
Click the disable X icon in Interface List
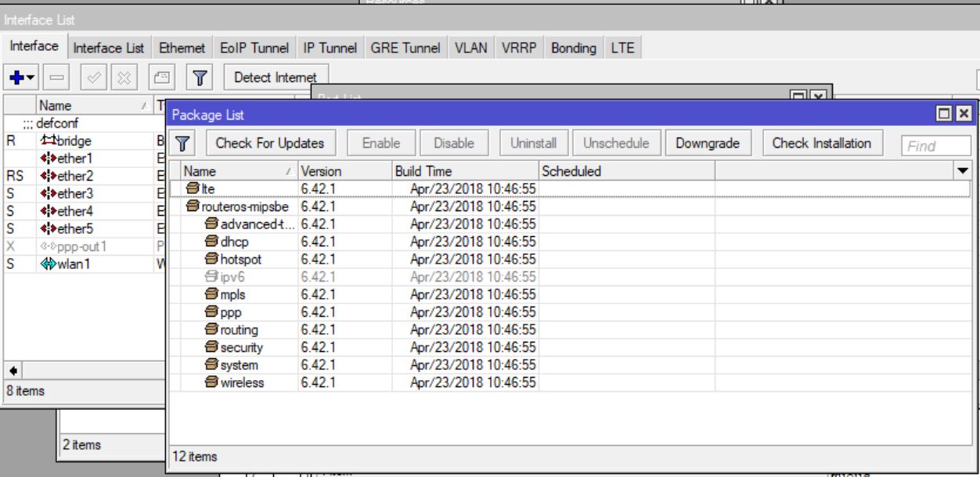click(124, 77)
